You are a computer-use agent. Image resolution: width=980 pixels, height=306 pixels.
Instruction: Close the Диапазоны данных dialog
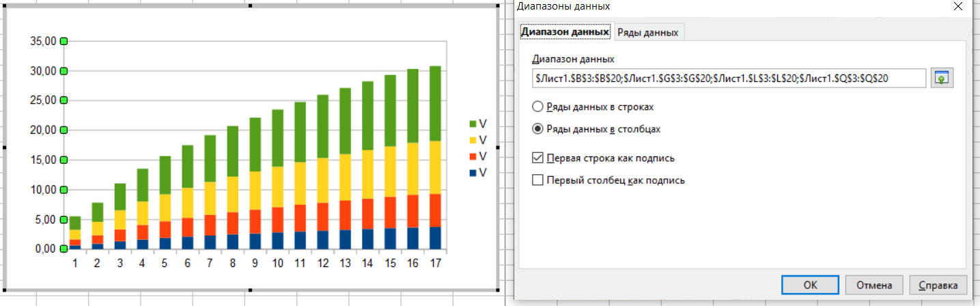pyautogui.click(x=959, y=6)
